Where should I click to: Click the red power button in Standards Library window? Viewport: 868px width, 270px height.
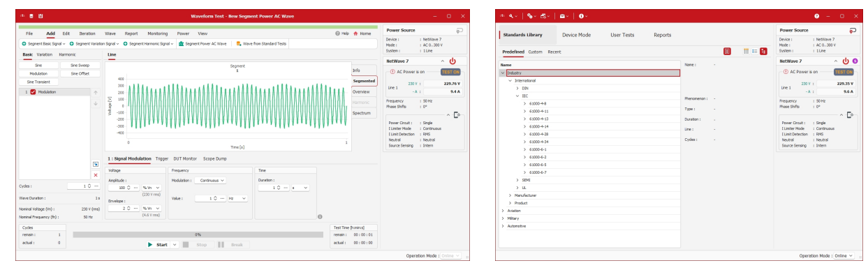pyautogui.click(x=846, y=61)
